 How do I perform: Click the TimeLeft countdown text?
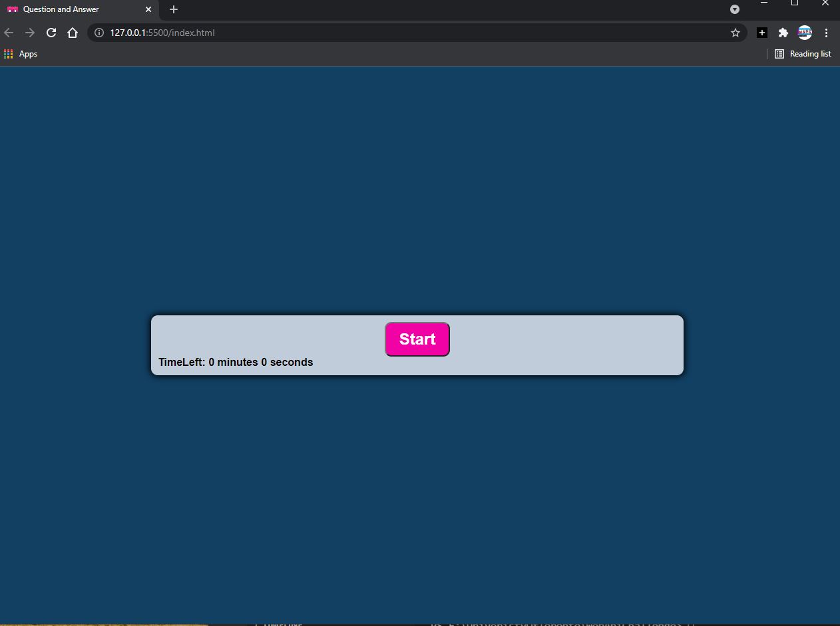[236, 362]
